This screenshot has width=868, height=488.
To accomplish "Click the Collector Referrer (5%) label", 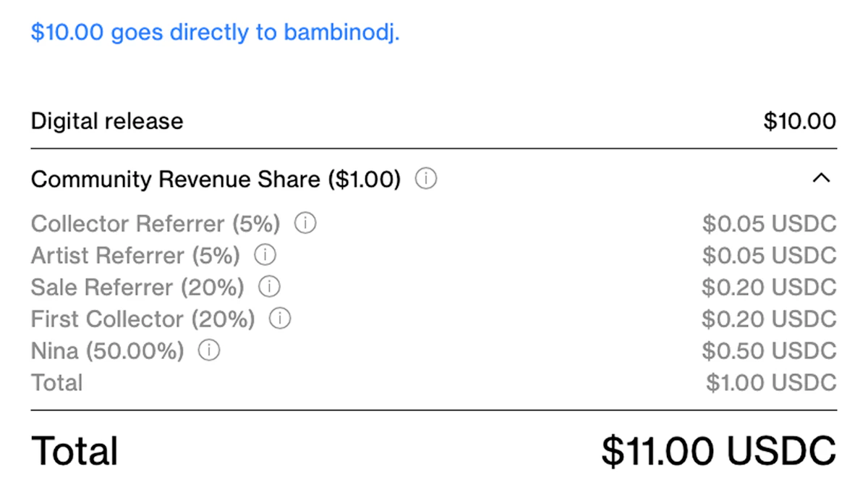I will pyautogui.click(x=156, y=224).
